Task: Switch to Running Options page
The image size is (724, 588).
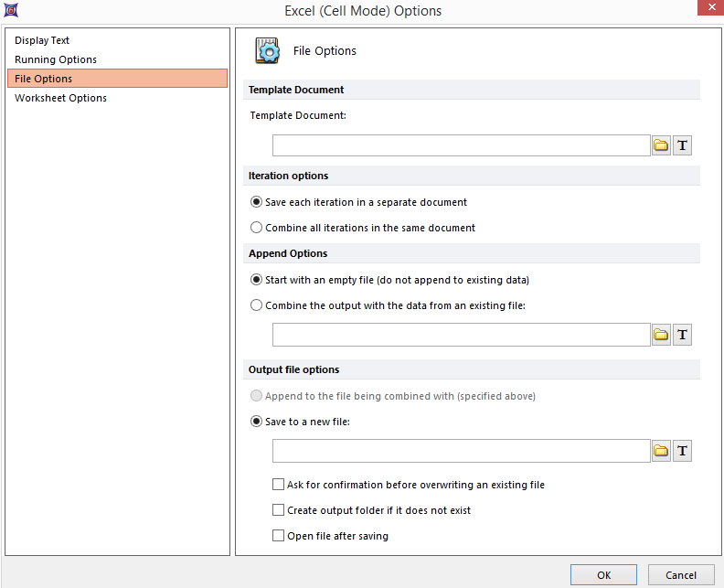Action: pyautogui.click(x=56, y=59)
